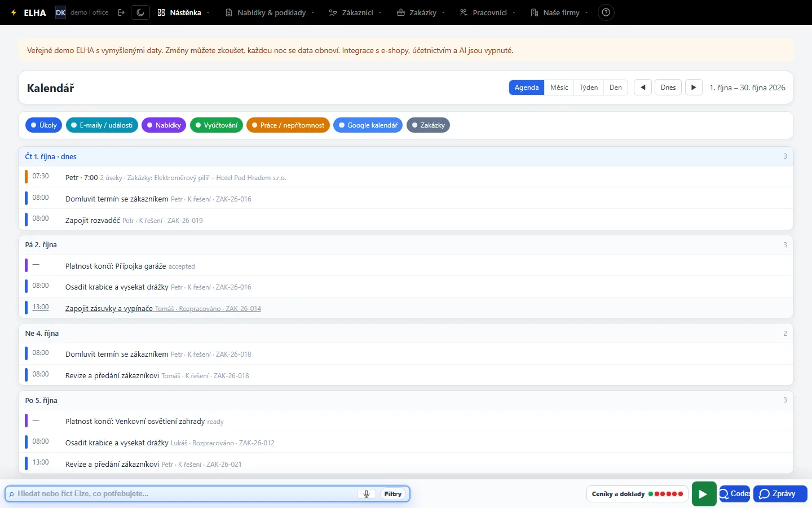This screenshot has height=508, width=812.
Task: Toggle the Úkoly filter chip
Action: point(43,125)
